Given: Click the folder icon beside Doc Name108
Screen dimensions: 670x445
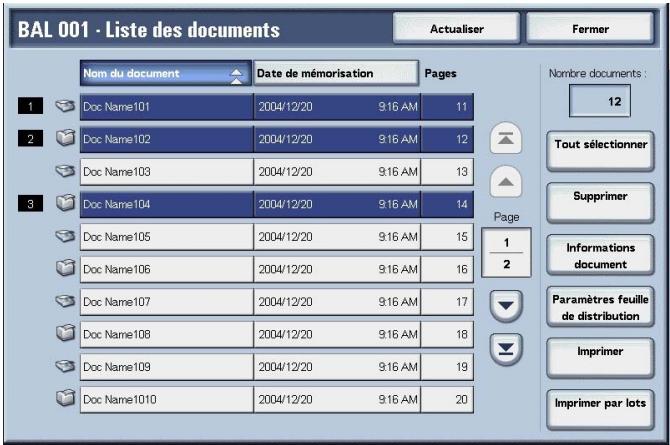Looking at the screenshot, I should tap(65, 333).
